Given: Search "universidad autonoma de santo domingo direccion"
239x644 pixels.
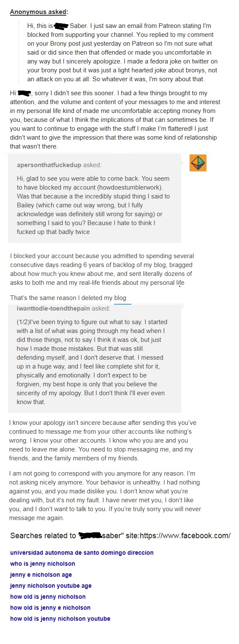Looking at the screenshot, I should 82,553.
